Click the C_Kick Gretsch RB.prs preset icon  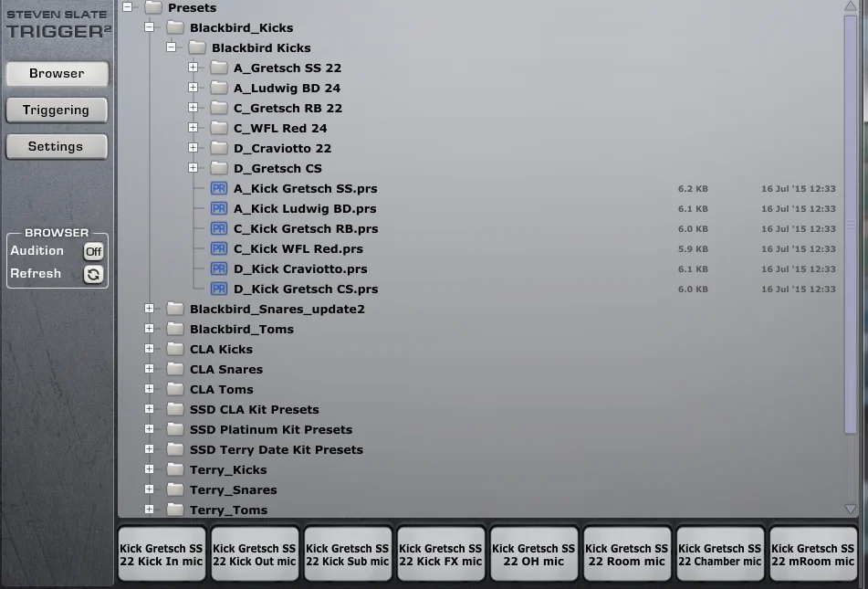click(x=219, y=228)
